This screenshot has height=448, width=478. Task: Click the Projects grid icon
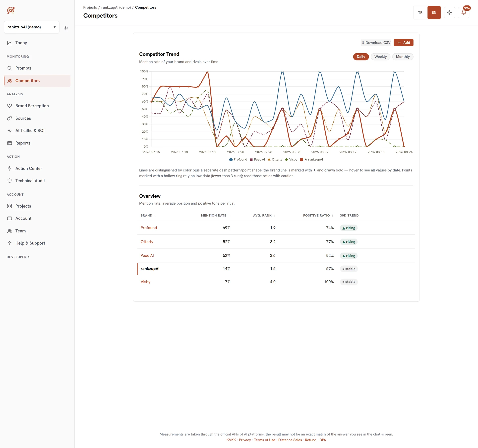(9, 206)
